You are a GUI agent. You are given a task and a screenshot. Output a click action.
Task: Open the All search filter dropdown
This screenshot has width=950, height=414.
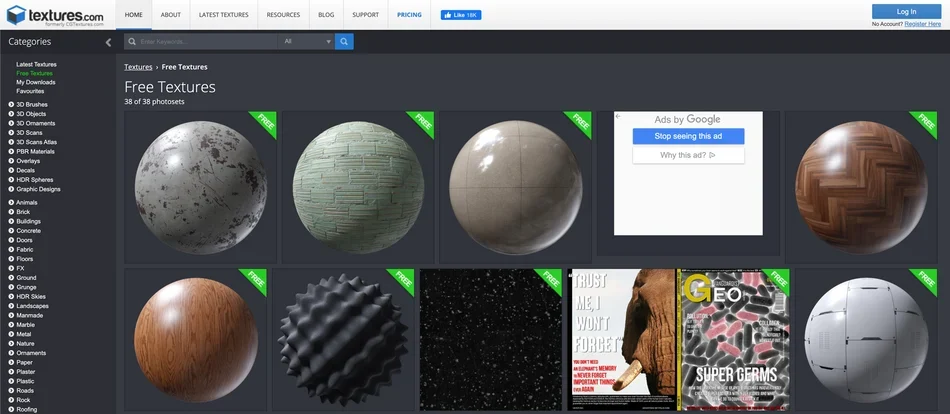307,41
